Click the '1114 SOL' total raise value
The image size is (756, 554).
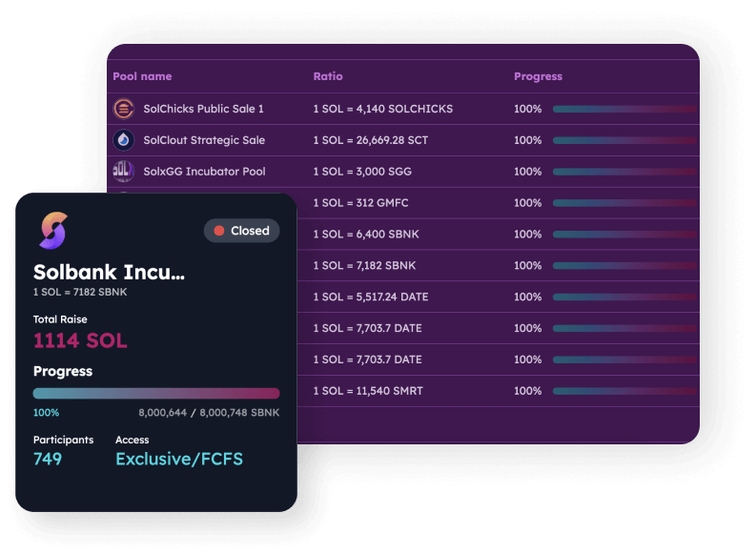80,340
